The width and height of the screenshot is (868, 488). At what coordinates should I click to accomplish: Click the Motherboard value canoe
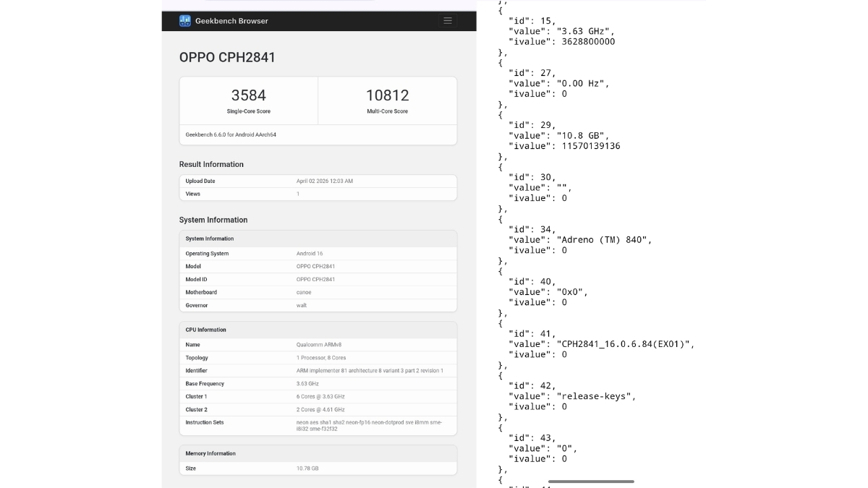click(304, 293)
